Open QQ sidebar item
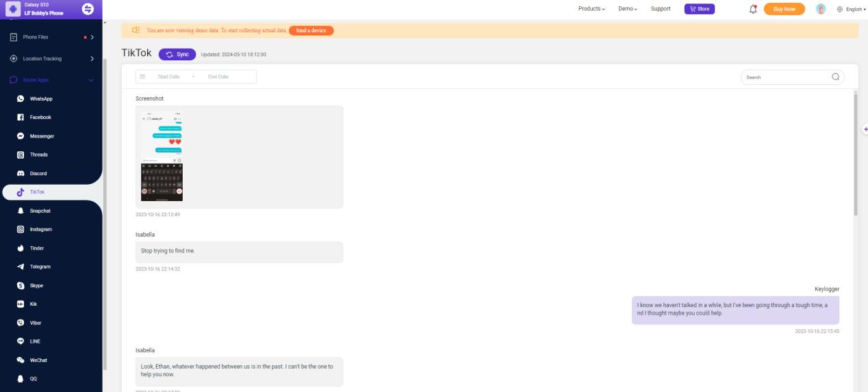868x392 pixels. click(x=34, y=378)
